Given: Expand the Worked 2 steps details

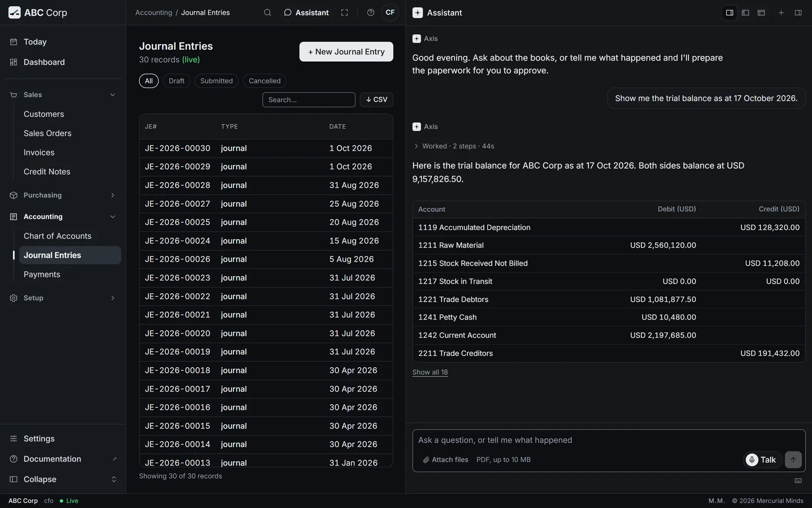Looking at the screenshot, I should (454, 146).
